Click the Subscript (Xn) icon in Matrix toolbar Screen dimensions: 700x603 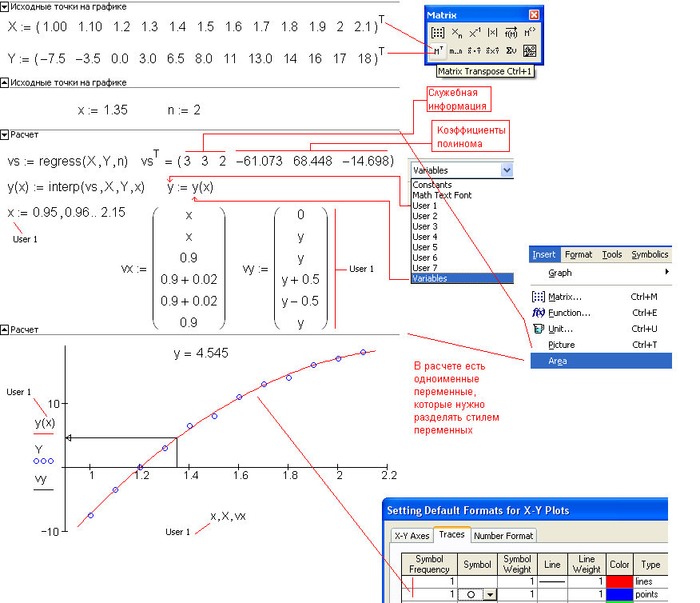[x=457, y=33]
